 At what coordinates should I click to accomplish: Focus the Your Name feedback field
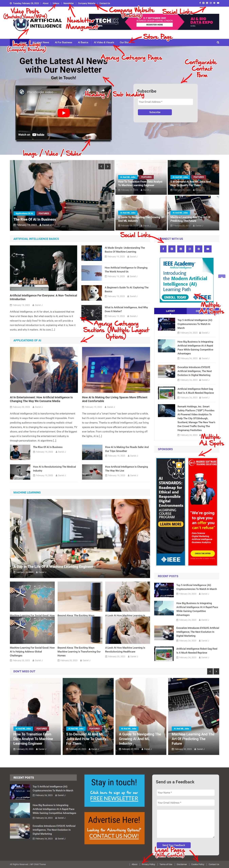click(x=186, y=793)
